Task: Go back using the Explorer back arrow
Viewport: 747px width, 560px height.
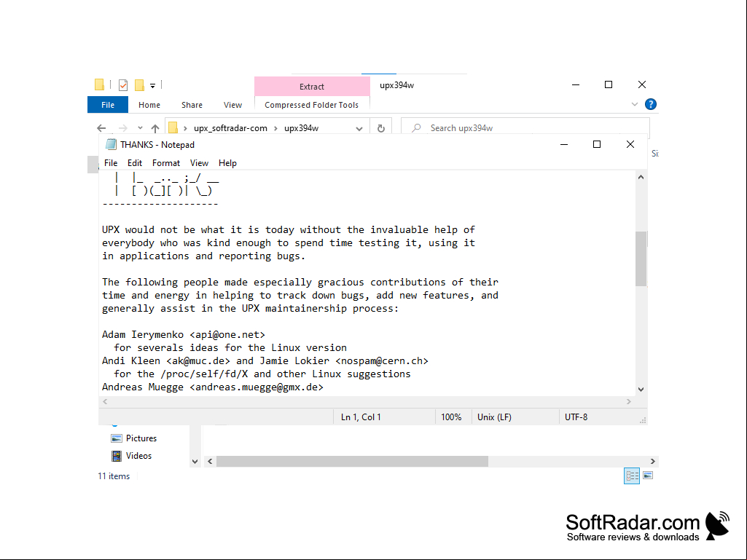Action: [x=101, y=128]
